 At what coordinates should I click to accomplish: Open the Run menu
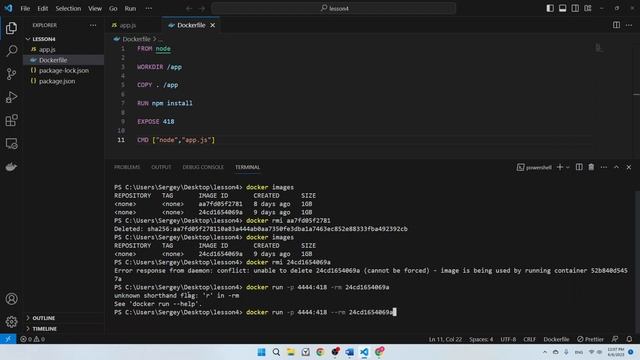pos(130,8)
